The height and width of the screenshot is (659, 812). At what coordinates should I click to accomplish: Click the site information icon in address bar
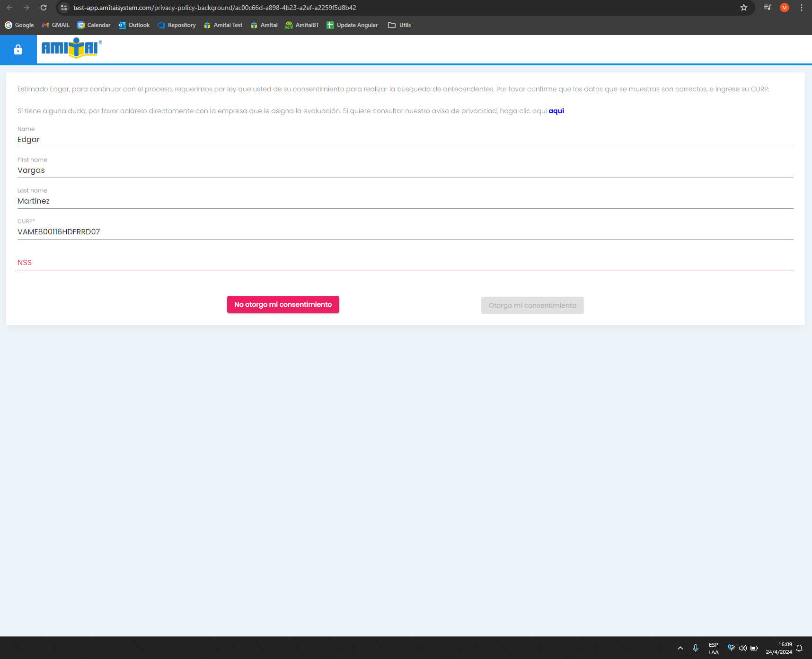coord(64,8)
